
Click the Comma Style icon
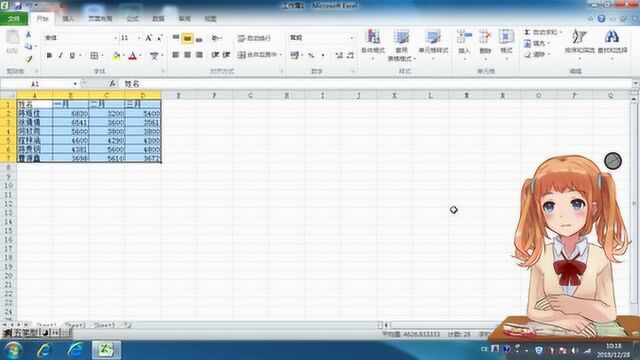pos(323,55)
